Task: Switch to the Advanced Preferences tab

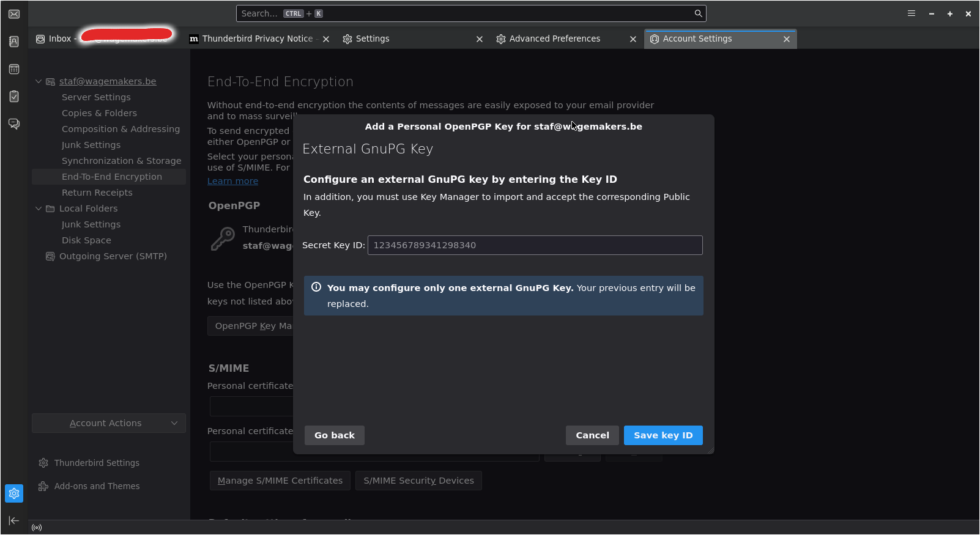Action: pos(554,39)
